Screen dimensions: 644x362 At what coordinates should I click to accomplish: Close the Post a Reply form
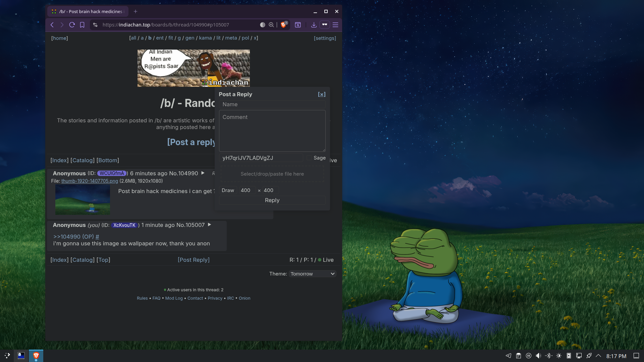(x=322, y=95)
